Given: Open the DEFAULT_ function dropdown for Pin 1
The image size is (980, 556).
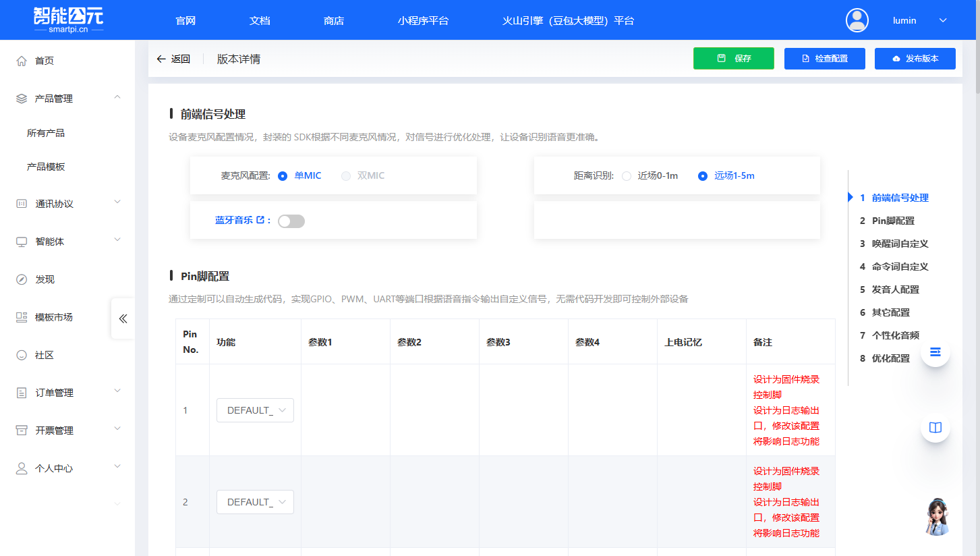Looking at the screenshot, I should (255, 410).
